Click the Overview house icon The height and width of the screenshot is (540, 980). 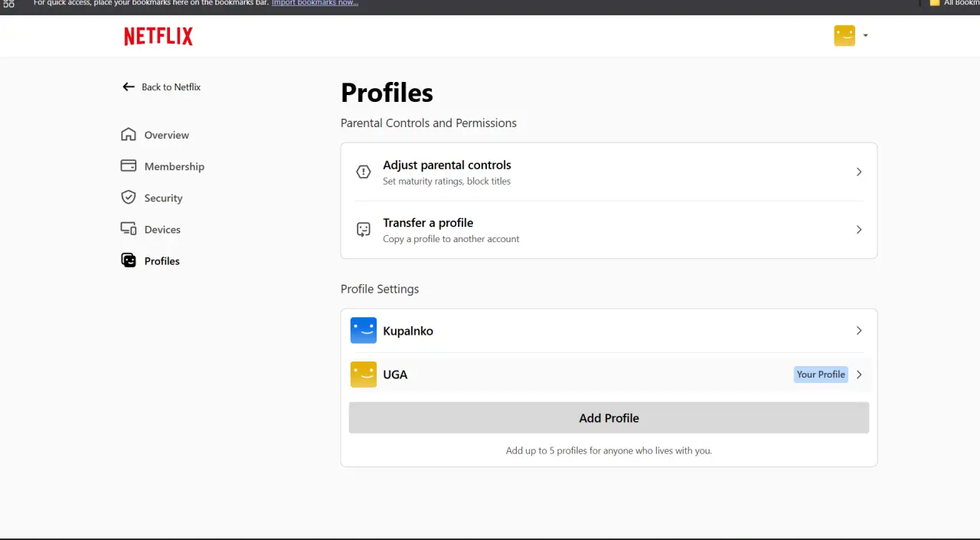coord(129,135)
